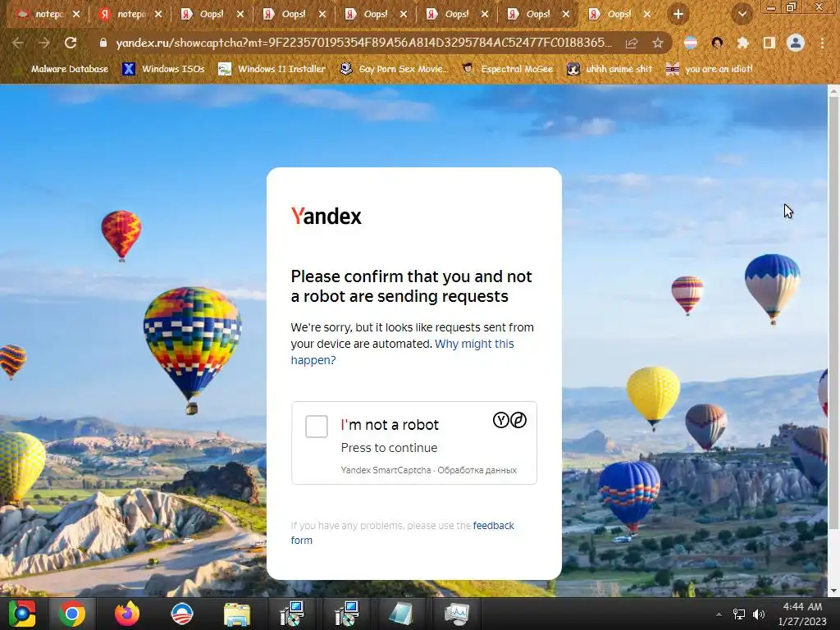
Task: Click the volume speaker tray icon
Action: [x=759, y=614]
